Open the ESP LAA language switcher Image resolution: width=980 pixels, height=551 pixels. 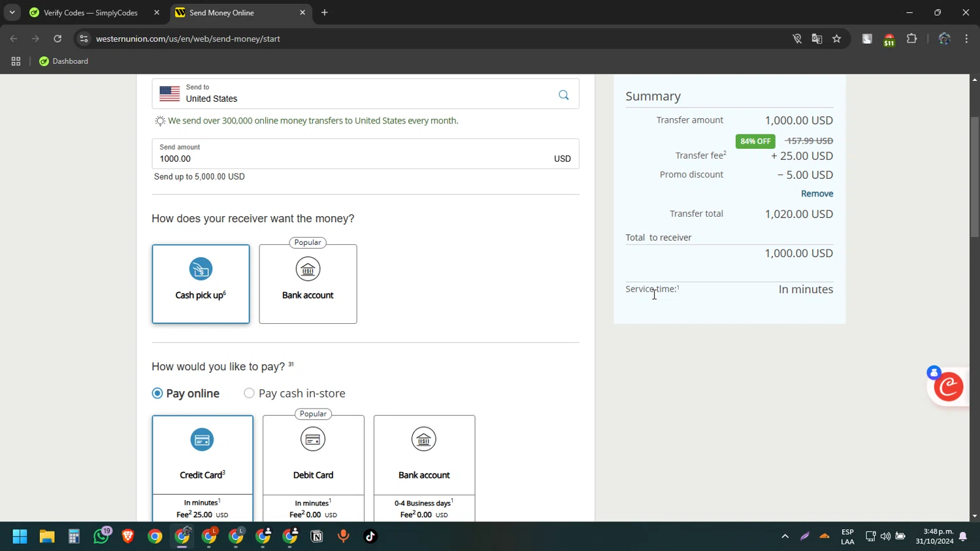(847, 537)
